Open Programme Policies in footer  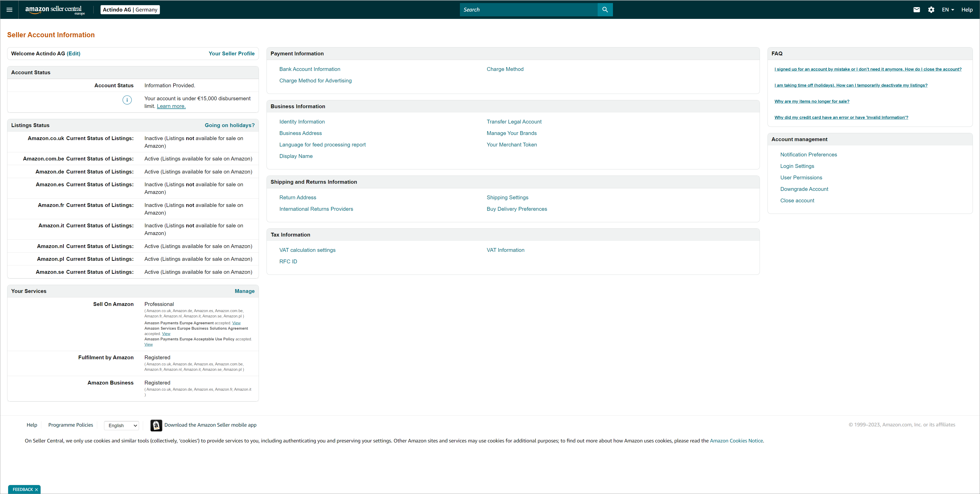tap(71, 425)
